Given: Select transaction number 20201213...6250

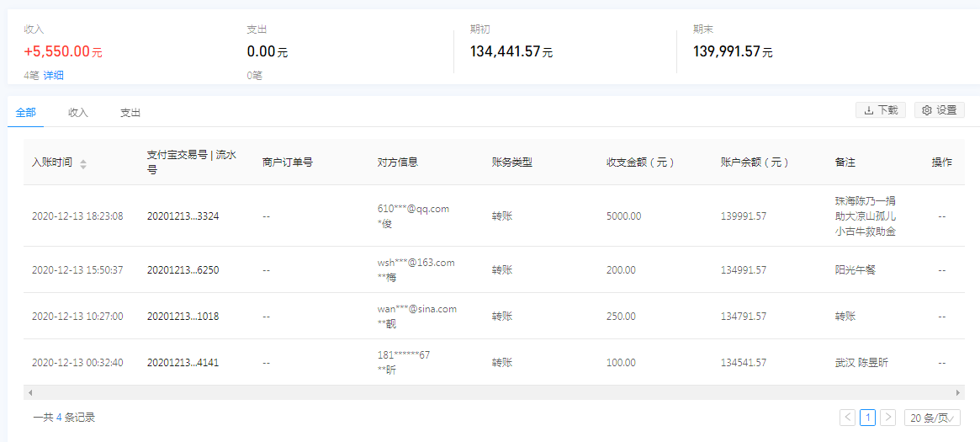Looking at the screenshot, I should tap(183, 270).
